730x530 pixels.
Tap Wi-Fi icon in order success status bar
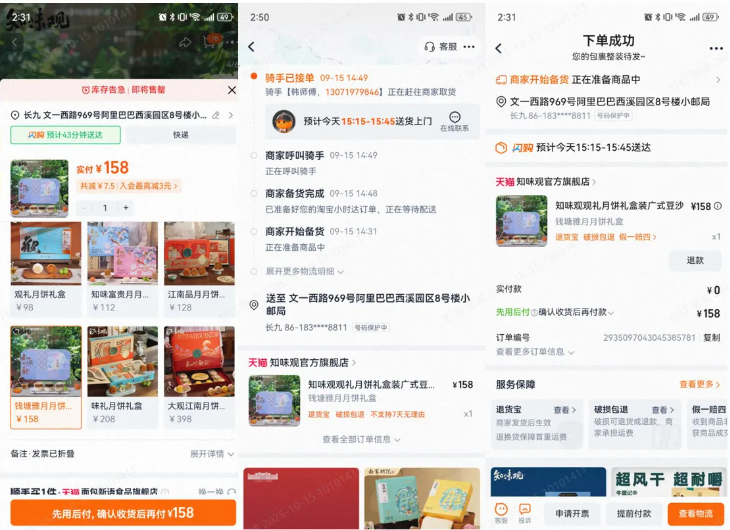point(680,17)
